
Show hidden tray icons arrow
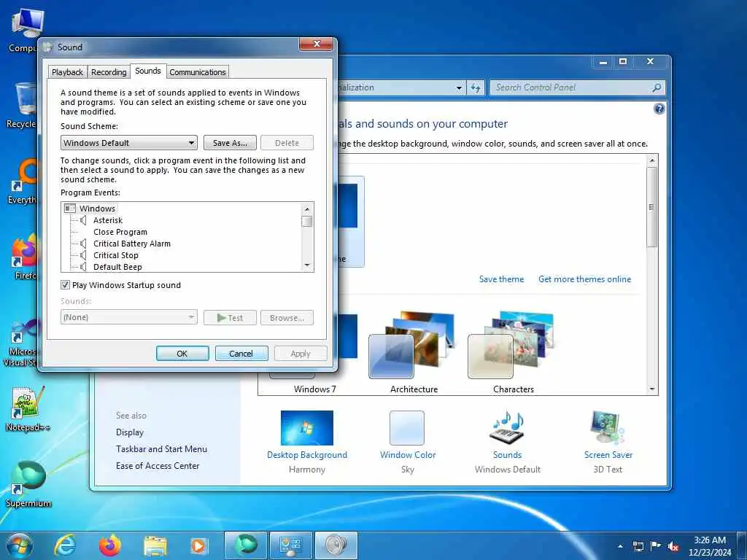[x=620, y=546]
